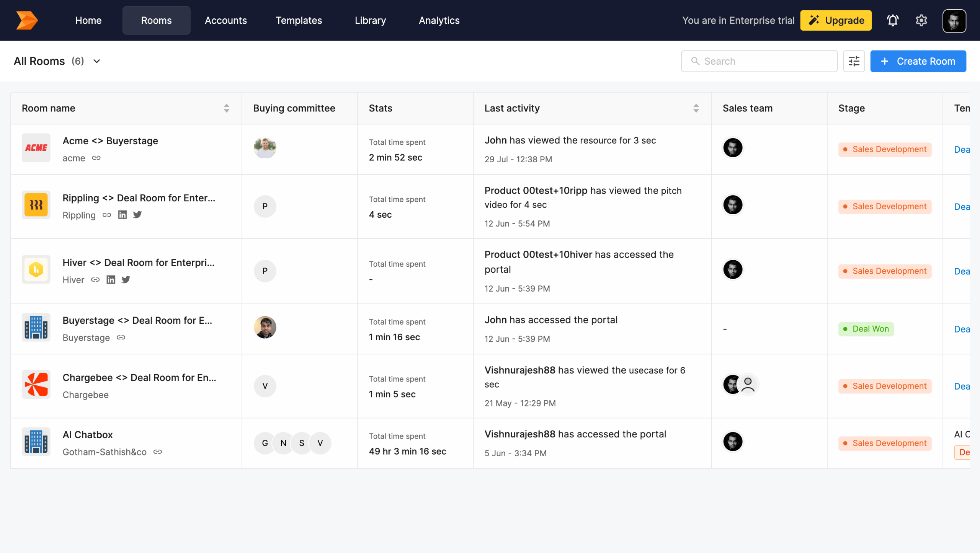
Task: Open the user profile avatar in top right
Action: coord(954,20)
